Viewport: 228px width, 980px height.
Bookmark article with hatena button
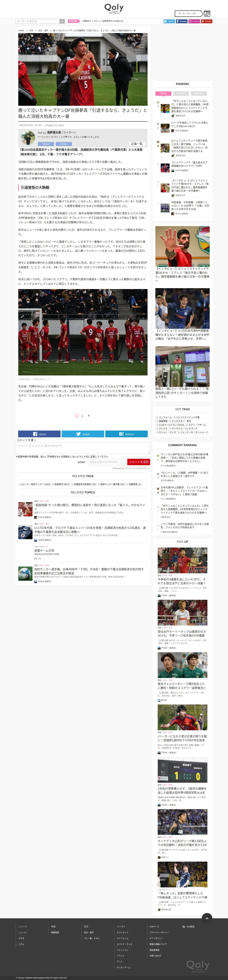pyautogui.click(x=127, y=434)
